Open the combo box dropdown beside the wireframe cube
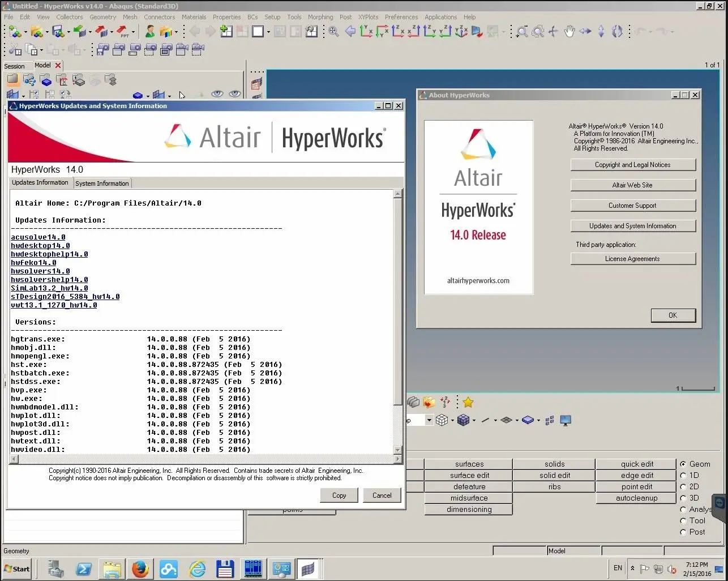728x581 pixels. point(429,420)
